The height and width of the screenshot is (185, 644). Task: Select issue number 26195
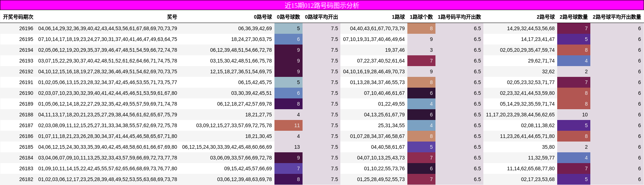coord(26,39)
